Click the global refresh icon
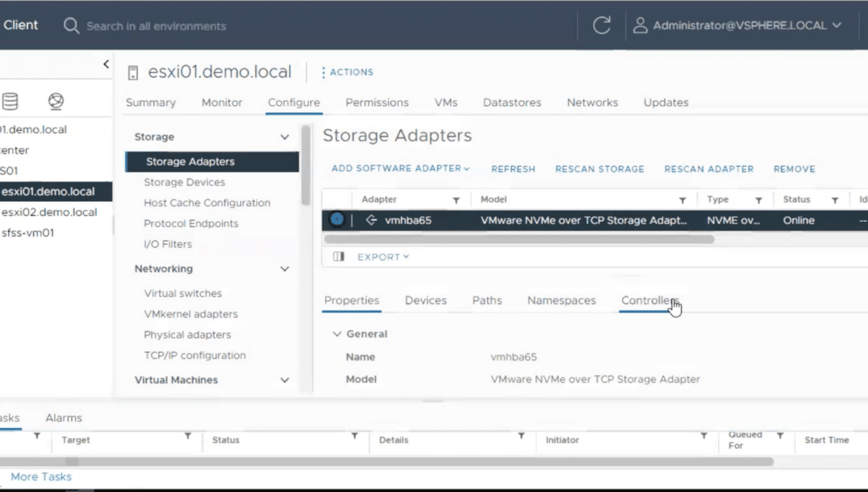Image resolution: width=868 pixels, height=492 pixels. tap(602, 25)
